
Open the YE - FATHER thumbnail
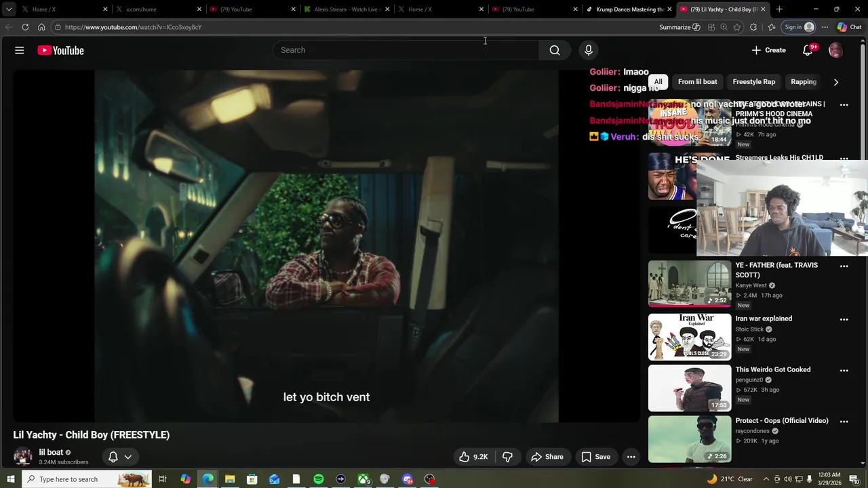[x=690, y=284]
